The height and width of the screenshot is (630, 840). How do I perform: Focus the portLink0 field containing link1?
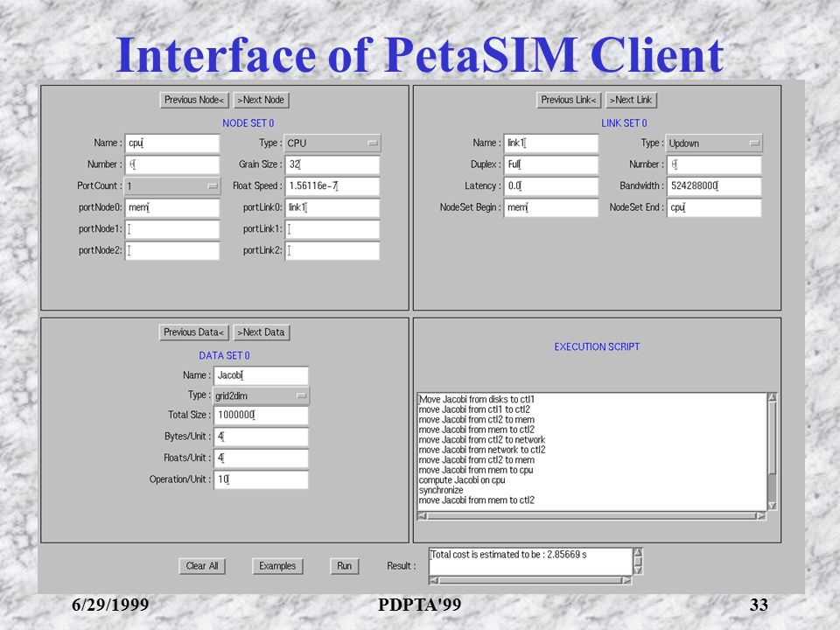[x=332, y=207]
